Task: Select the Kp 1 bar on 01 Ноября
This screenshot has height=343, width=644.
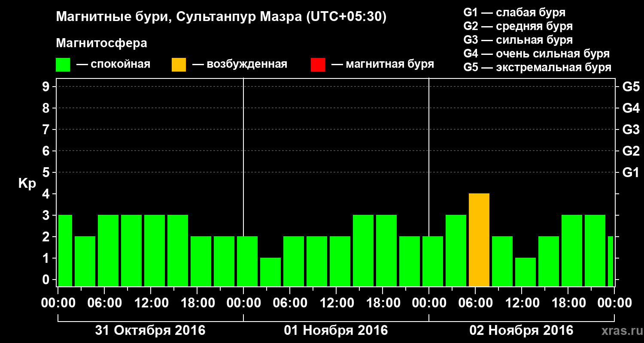Action: pos(270,272)
